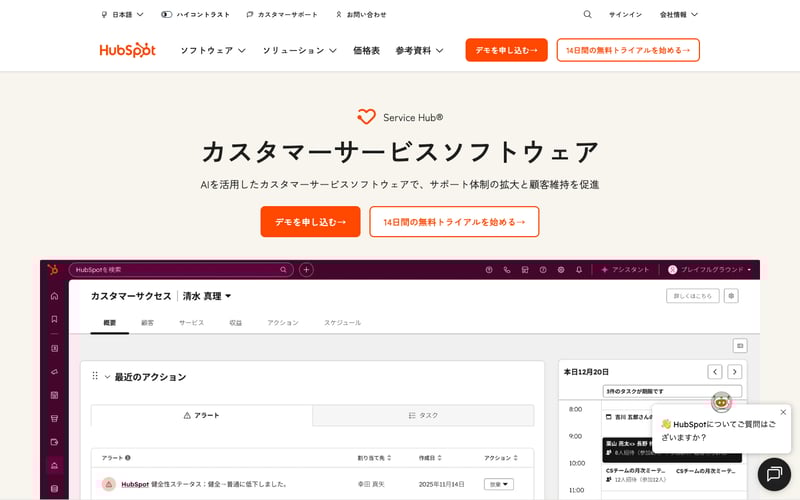Click the chatbot avatar icon
This screenshot has width=800, height=500.
pos(721,402)
